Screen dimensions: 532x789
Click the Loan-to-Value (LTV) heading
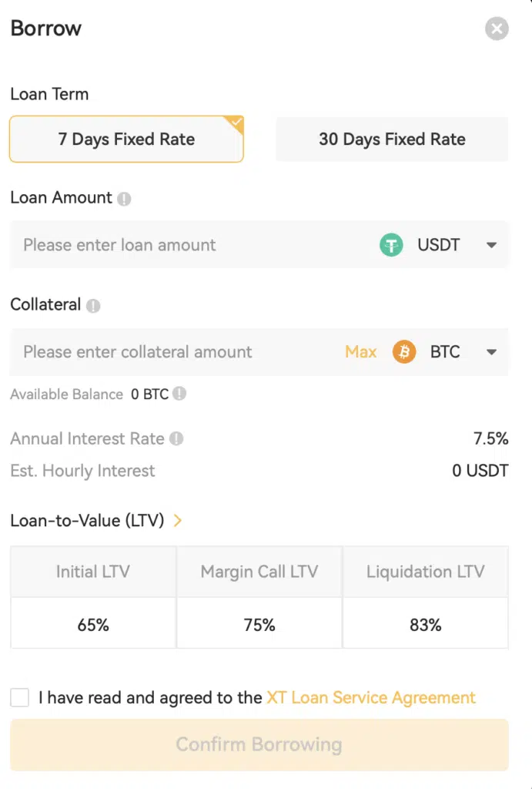(x=87, y=520)
